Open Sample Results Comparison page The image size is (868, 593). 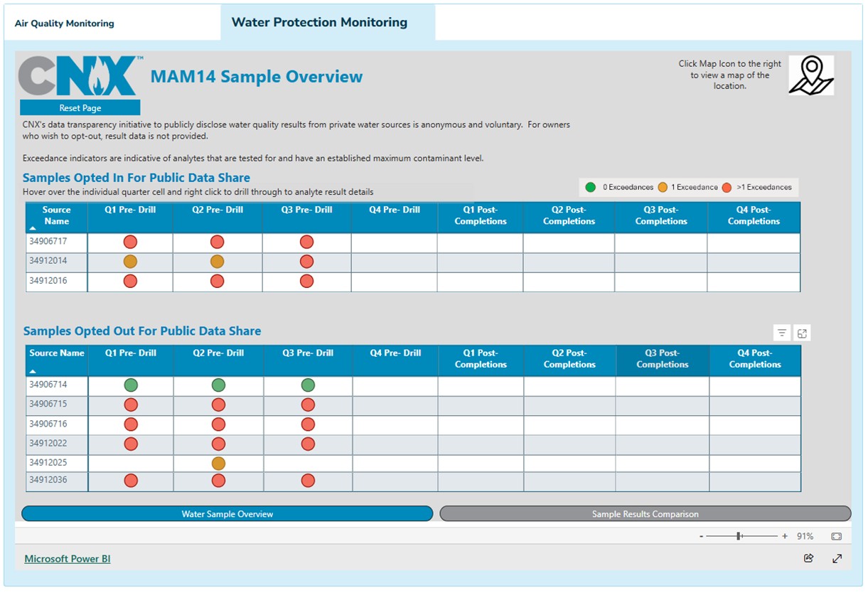645,514
